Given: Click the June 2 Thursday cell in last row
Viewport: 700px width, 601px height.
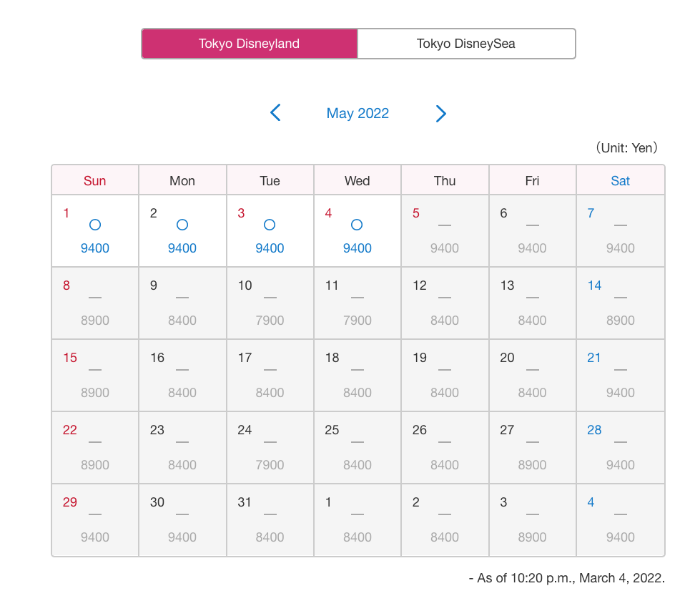Looking at the screenshot, I should click(445, 520).
